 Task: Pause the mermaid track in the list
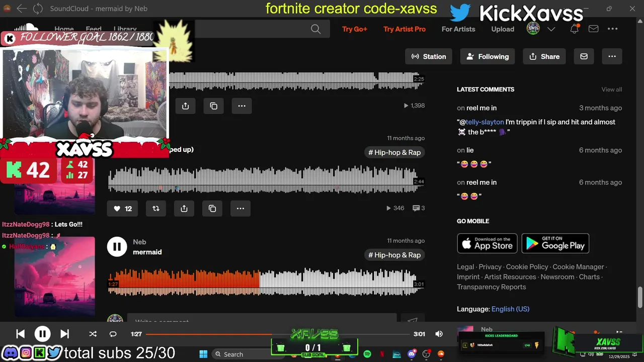tap(117, 247)
